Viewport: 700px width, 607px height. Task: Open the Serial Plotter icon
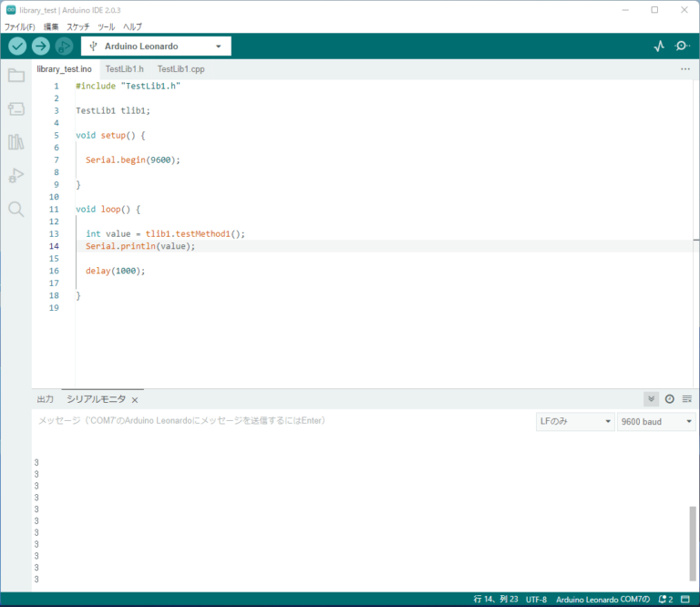coord(659,46)
